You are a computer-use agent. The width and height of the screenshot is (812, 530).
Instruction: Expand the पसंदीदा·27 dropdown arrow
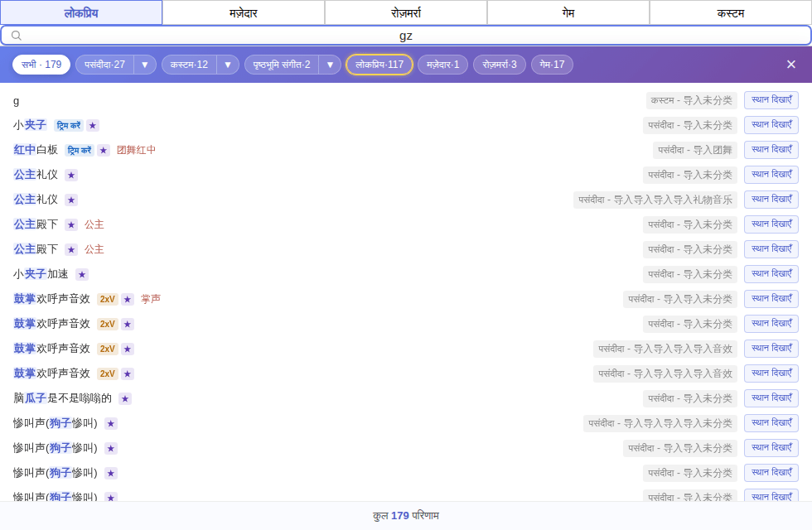[x=145, y=65]
